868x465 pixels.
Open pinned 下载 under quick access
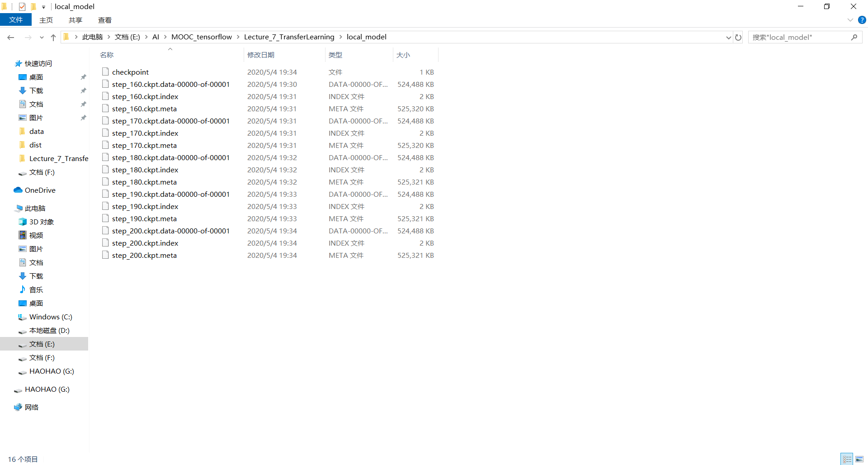click(x=36, y=90)
